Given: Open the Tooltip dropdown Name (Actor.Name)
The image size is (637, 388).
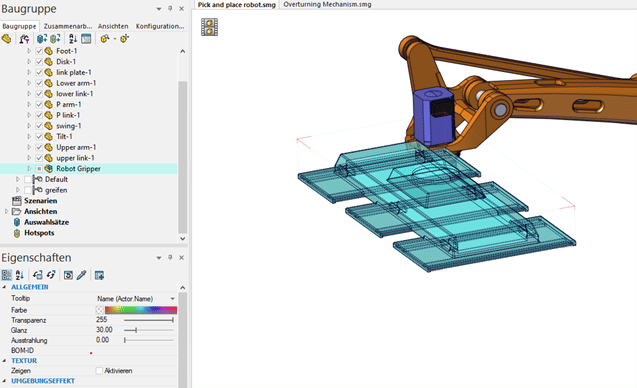Looking at the screenshot, I should pos(136,299).
